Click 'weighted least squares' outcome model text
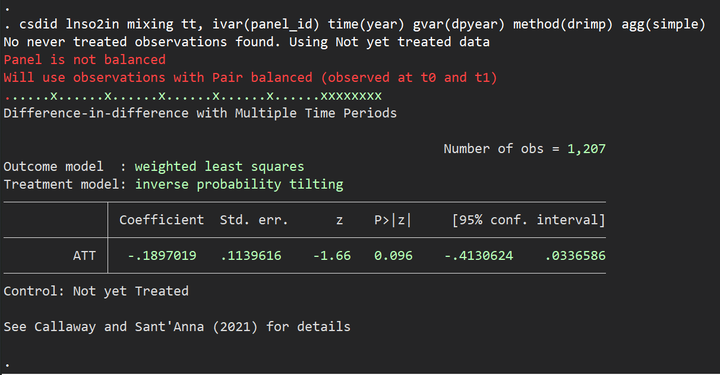Viewport: 720px width, 375px height. [x=219, y=167]
